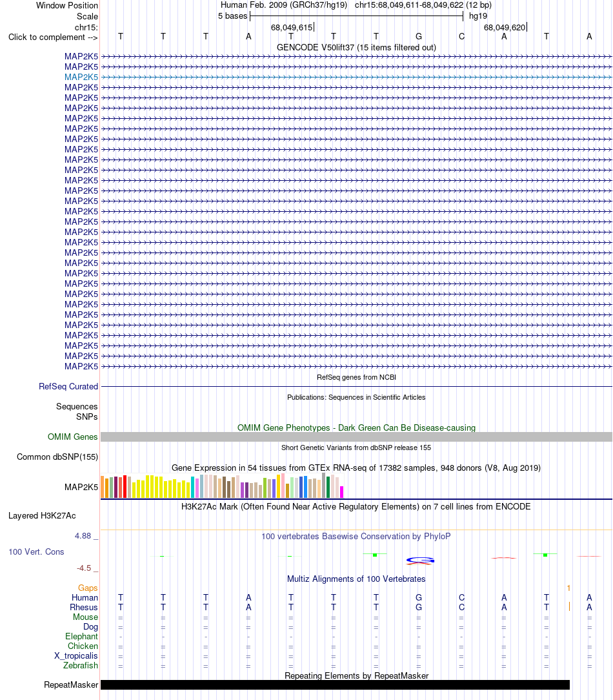Click the Elephant species label

click(x=82, y=637)
